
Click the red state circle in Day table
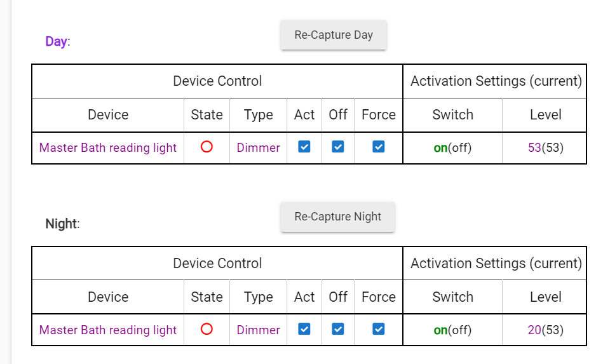pos(207,147)
